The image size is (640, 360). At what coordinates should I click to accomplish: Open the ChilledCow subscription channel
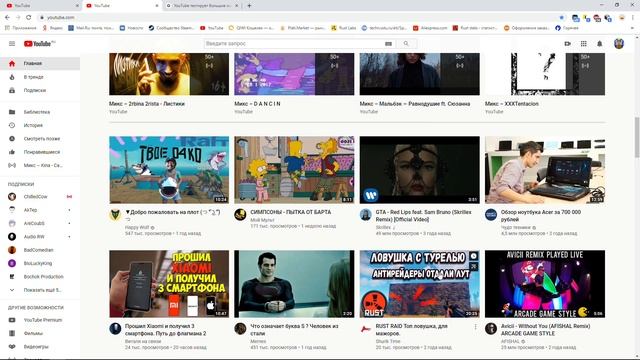[40, 197]
